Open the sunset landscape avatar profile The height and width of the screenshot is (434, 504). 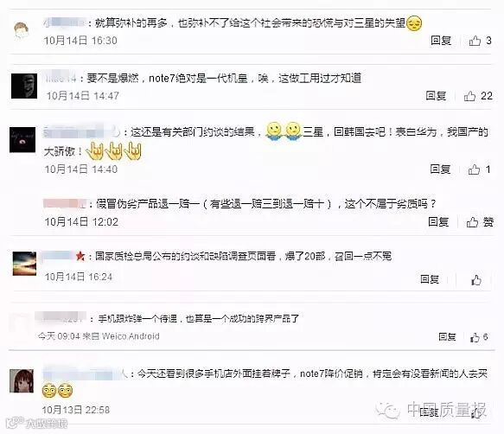(x=24, y=264)
